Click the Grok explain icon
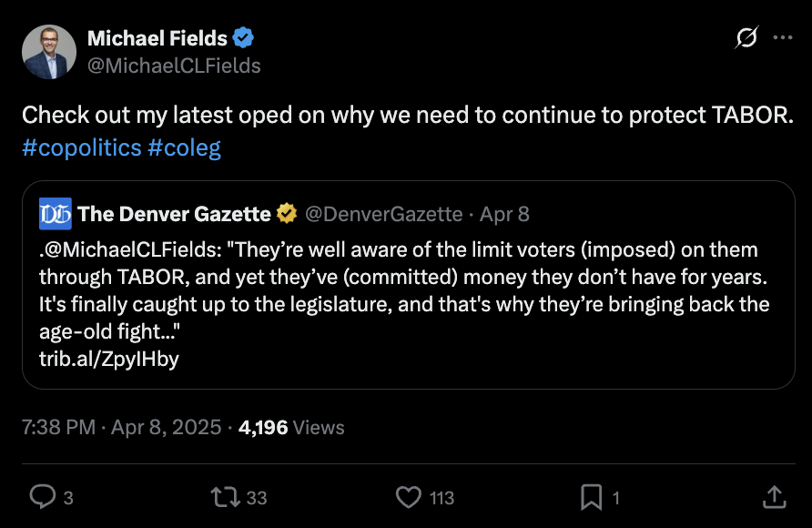 pos(746,38)
